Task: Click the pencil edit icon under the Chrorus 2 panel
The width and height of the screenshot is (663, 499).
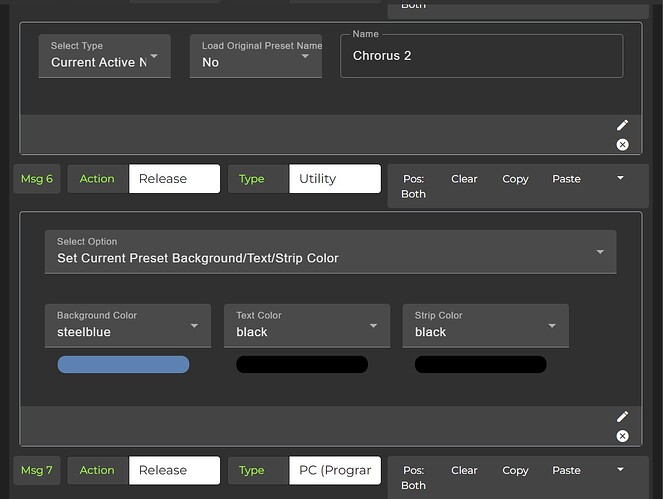Action: 622,125
